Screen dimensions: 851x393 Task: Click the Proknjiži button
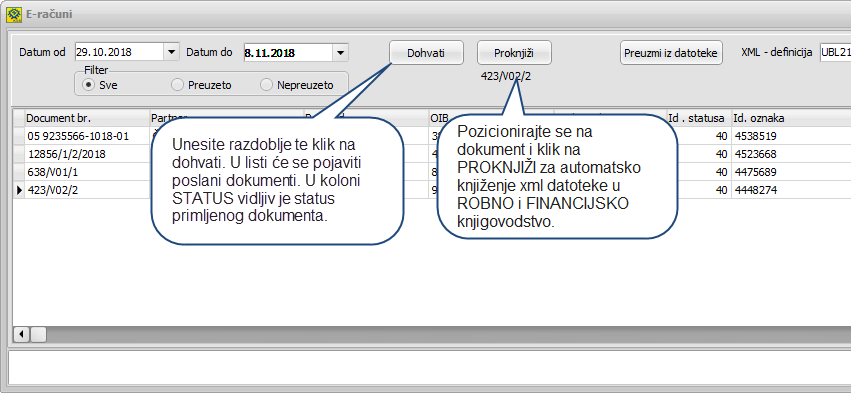tap(514, 53)
